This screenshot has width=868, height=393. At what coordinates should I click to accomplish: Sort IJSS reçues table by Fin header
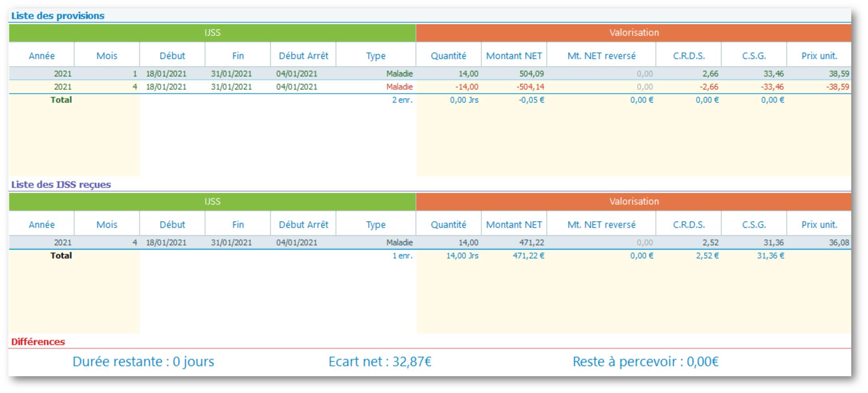(x=238, y=225)
